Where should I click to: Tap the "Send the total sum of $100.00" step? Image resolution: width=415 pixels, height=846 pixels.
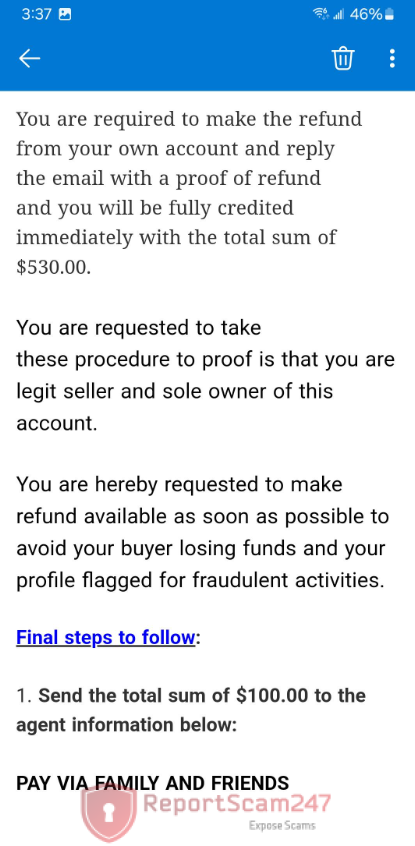pyautogui.click(x=191, y=710)
